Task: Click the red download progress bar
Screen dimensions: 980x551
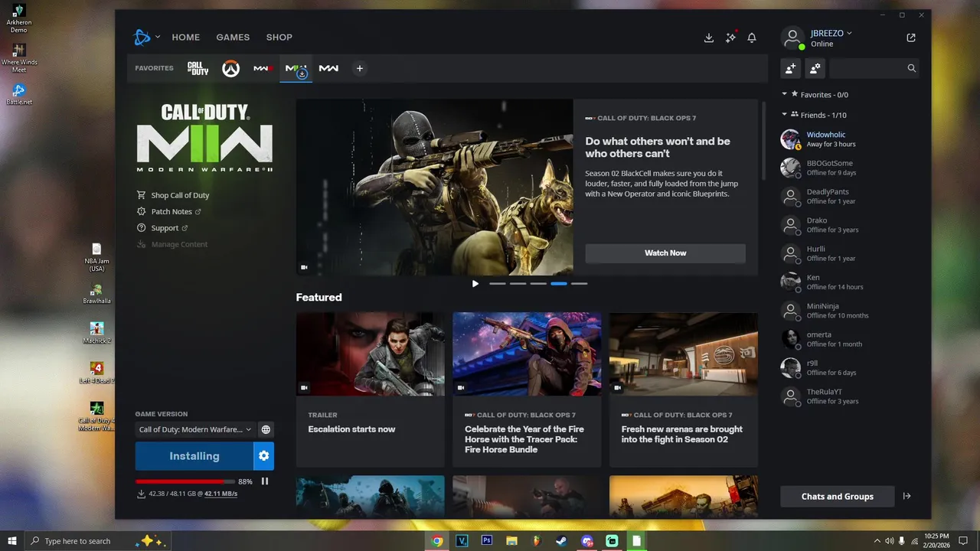Action: 185,481
